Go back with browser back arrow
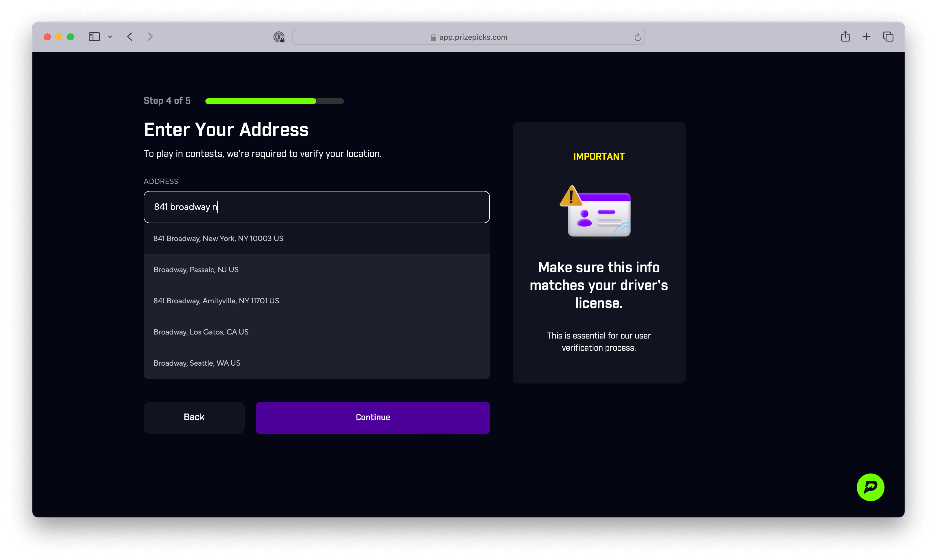The height and width of the screenshot is (560, 937). point(130,37)
